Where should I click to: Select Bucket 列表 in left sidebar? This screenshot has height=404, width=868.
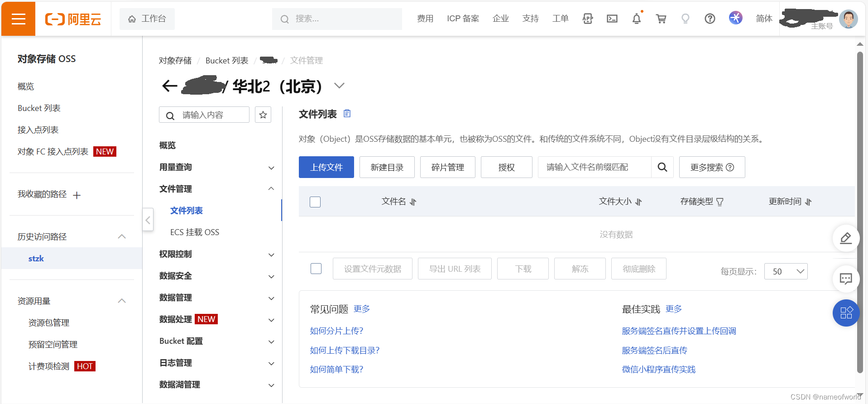pyautogui.click(x=39, y=108)
